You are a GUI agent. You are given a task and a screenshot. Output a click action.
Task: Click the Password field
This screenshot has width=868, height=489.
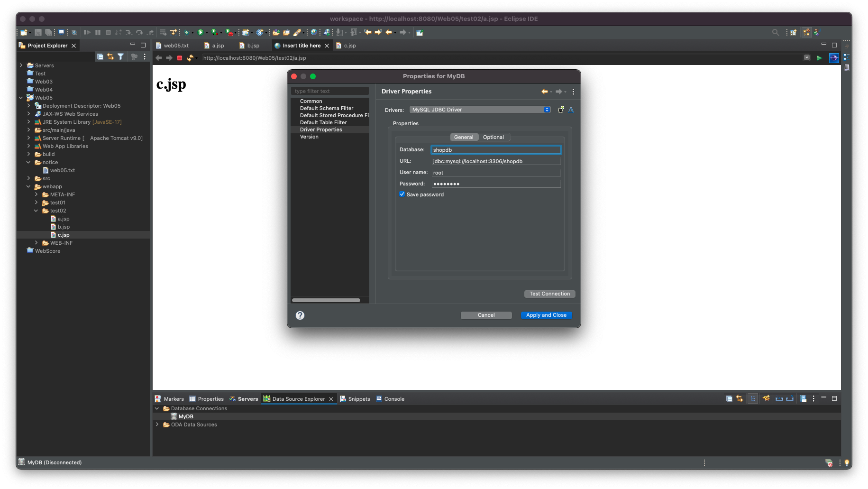[496, 184]
